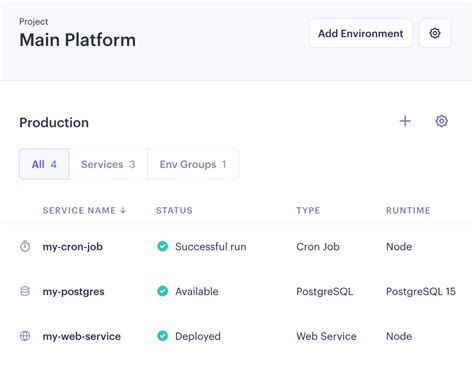This screenshot has height=366, width=474.
Task: Click the my-postgres database icon
Action: click(x=25, y=291)
